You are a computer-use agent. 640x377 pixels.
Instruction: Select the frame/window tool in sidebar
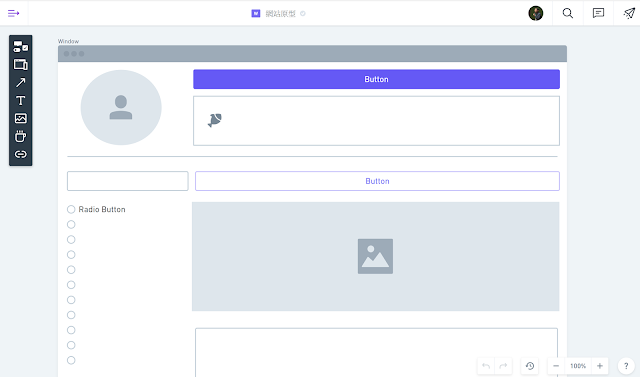click(x=20, y=64)
